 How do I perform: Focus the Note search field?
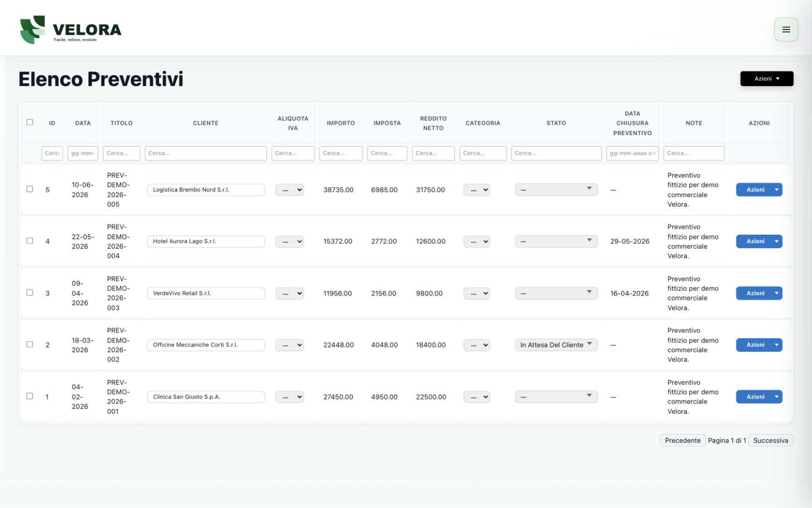694,153
